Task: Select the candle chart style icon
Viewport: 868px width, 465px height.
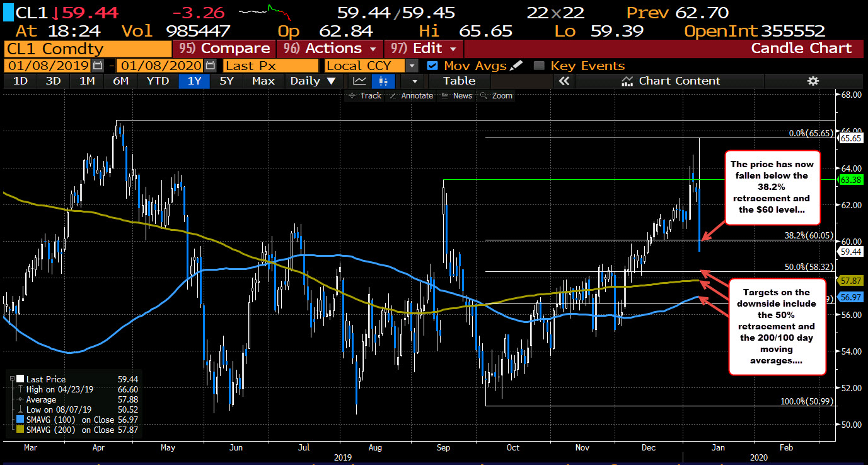Action: pyautogui.click(x=383, y=81)
